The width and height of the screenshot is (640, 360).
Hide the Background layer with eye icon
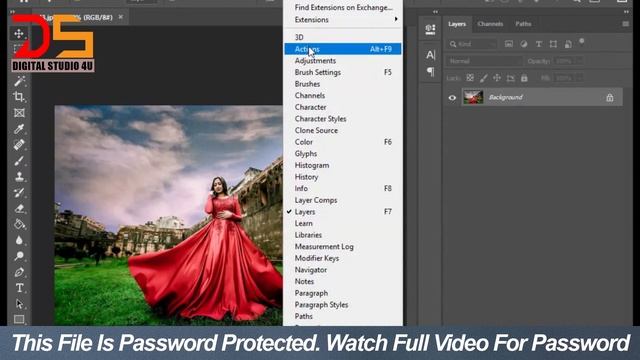[x=452, y=98]
